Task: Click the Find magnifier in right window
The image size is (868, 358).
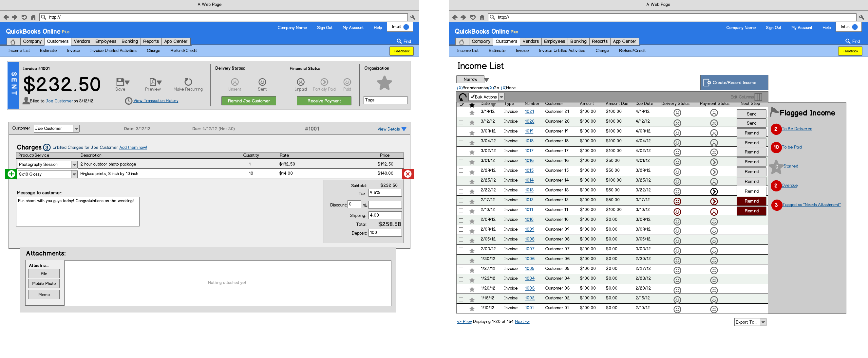Action: (x=848, y=41)
